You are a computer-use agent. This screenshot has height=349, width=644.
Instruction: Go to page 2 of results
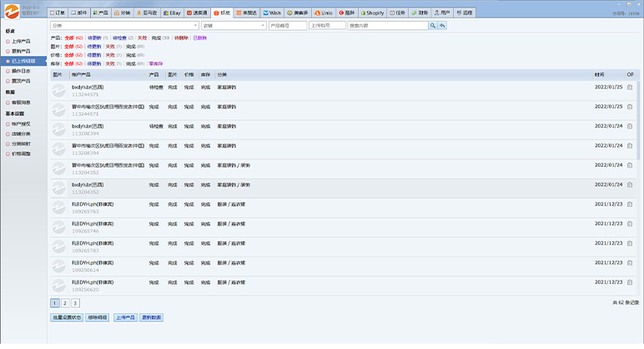pos(65,303)
